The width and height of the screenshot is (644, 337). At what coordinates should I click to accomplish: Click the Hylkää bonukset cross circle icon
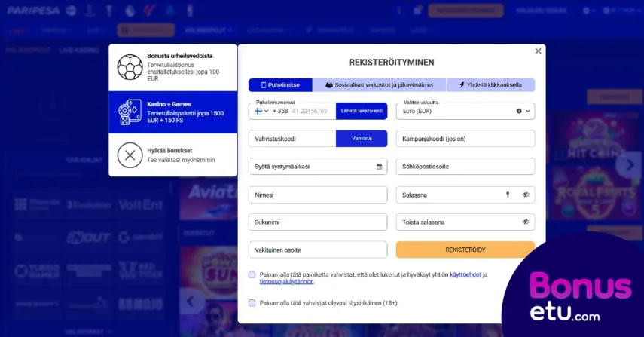(x=130, y=155)
